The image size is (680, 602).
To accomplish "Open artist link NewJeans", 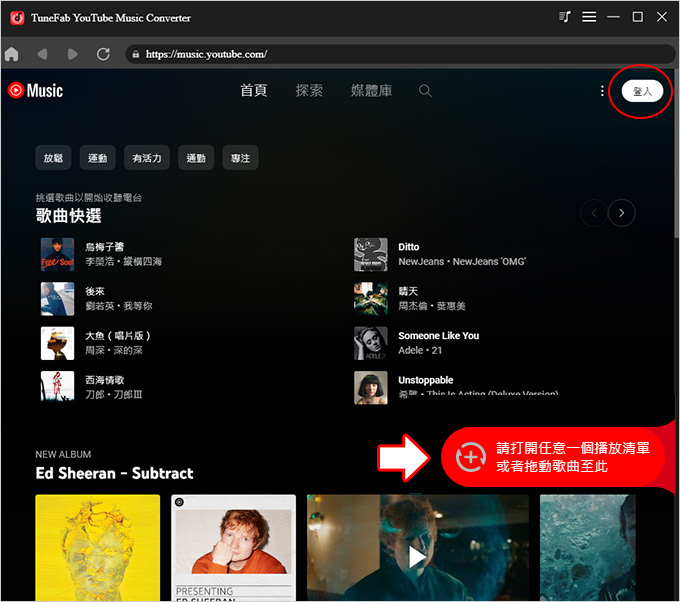I will (x=421, y=262).
